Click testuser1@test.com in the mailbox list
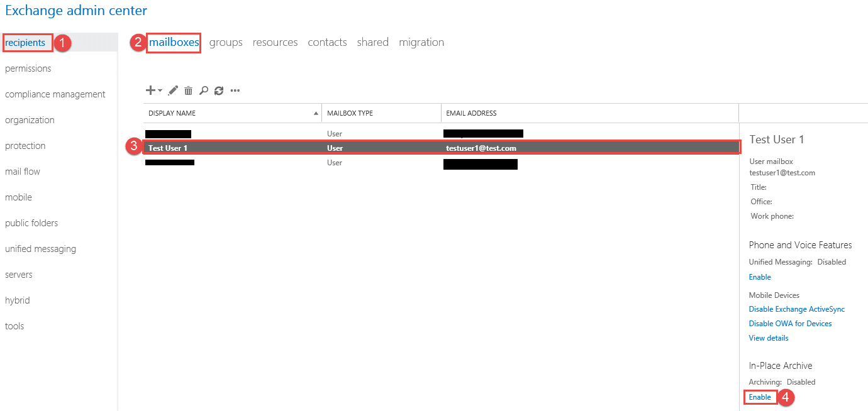Image resolution: width=868 pixels, height=411 pixels. tap(481, 148)
